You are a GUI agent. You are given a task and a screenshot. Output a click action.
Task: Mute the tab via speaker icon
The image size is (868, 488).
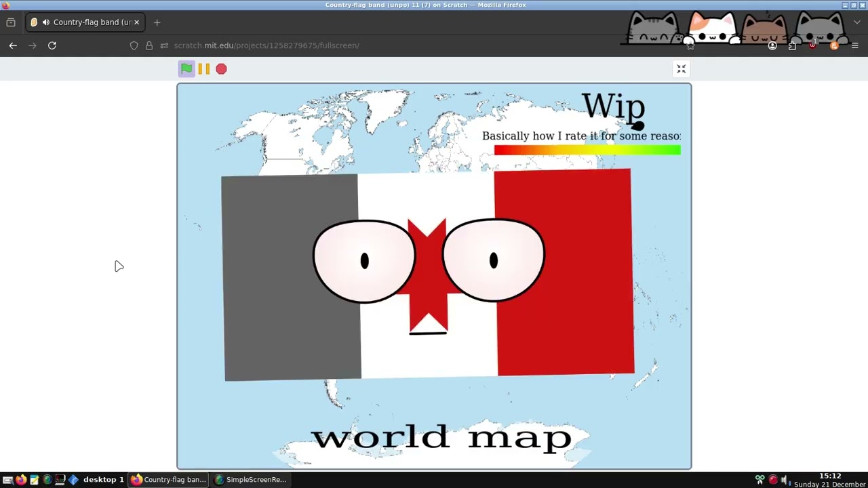coord(45,22)
